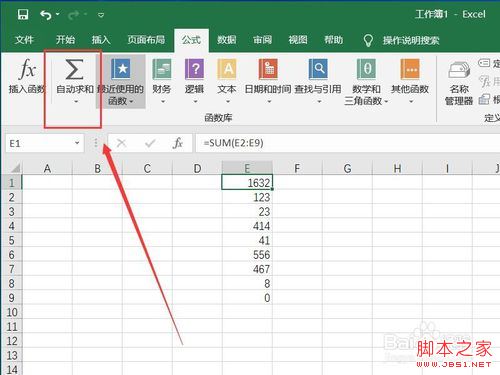
Task: Select the 公式 ribbon tab
Action: click(x=191, y=40)
